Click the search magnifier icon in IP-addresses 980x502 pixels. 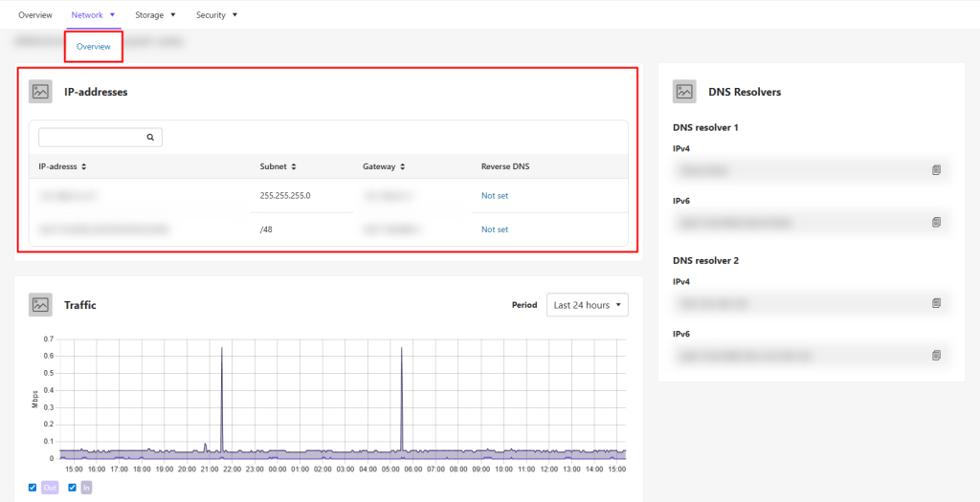pos(150,138)
